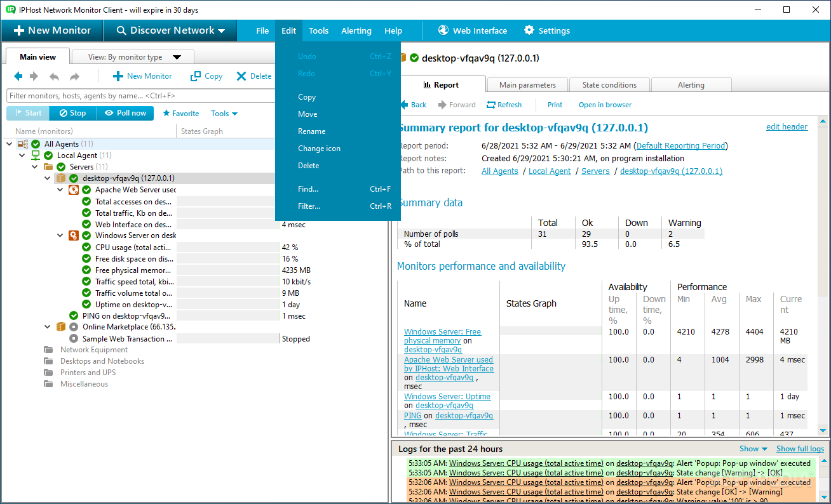
Task: Switch to the Main view tab
Action: tap(37, 56)
